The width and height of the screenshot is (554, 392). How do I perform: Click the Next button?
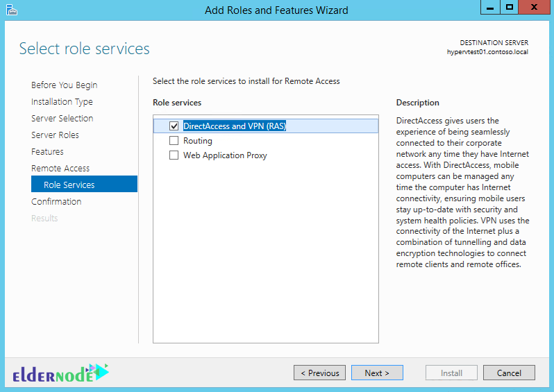[x=377, y=373]
